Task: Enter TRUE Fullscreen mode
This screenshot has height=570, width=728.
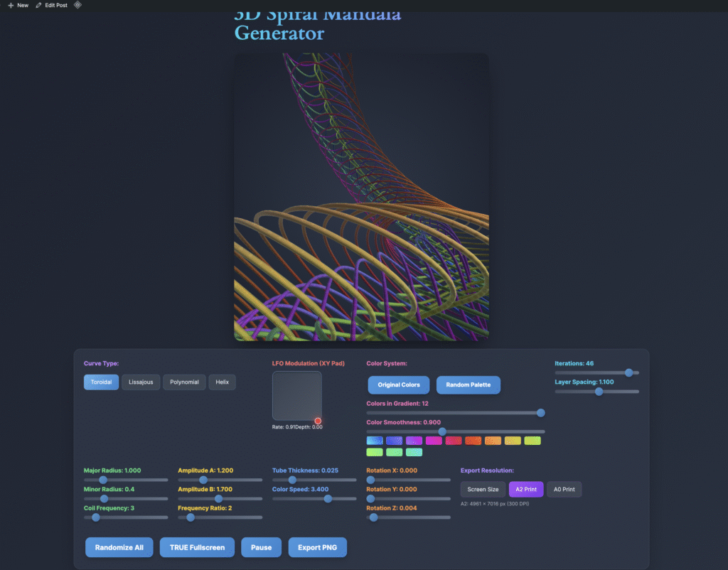Action: [197, 547]
